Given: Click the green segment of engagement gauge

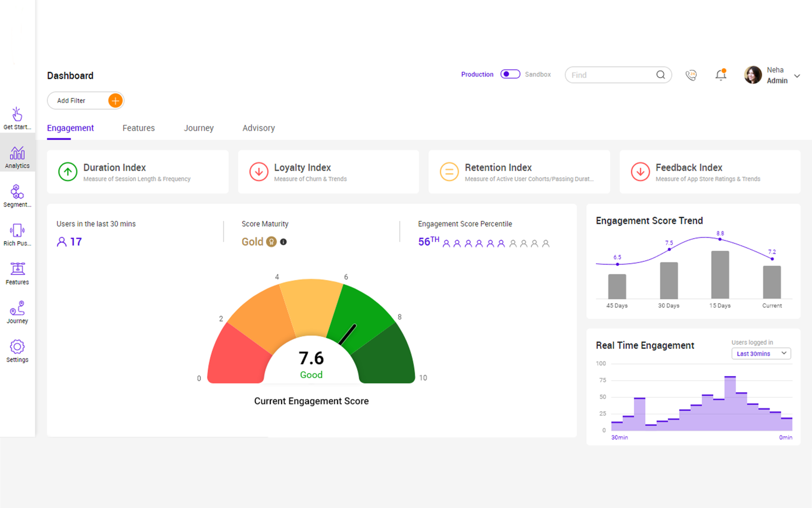Looking at the screenshot, I should click(x=365, y=314).
